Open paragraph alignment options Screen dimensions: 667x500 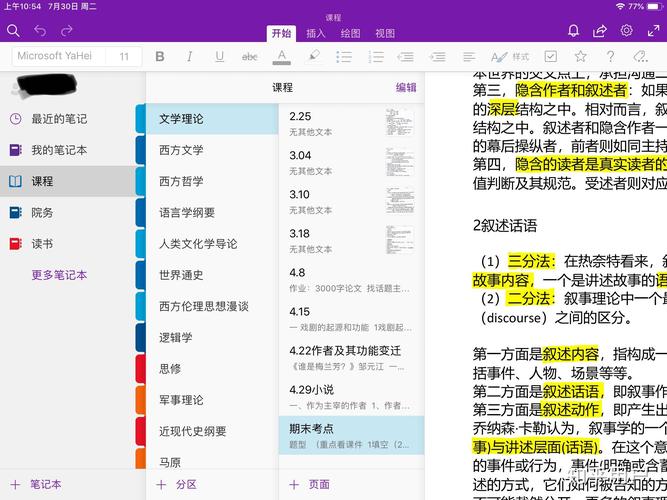point(469,56)
